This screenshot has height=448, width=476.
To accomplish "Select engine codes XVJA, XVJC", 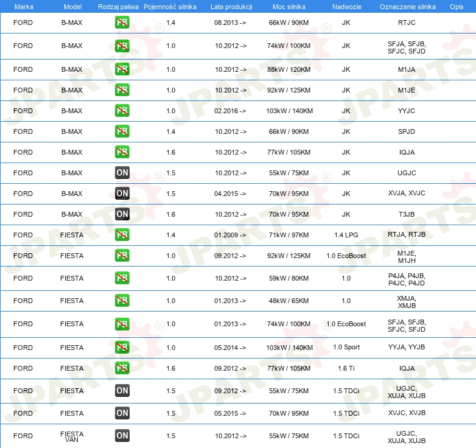I will click(x=407, y=193).
